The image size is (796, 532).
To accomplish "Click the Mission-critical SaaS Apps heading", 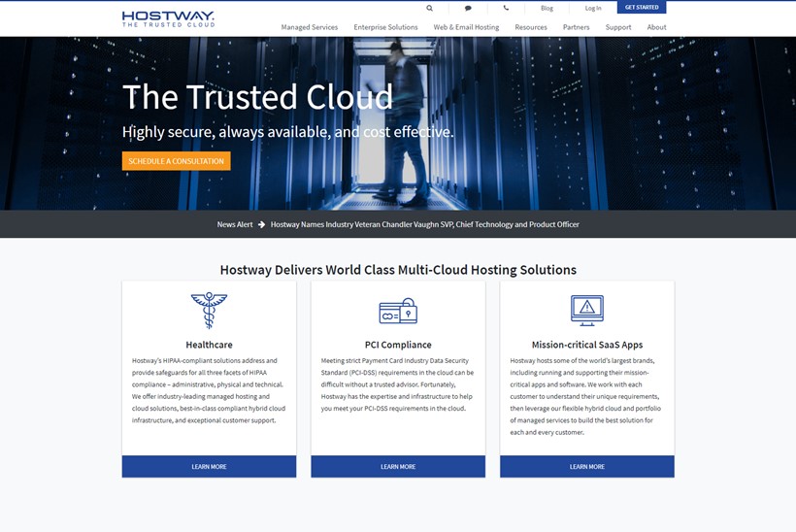I will [x=587, y=345].
